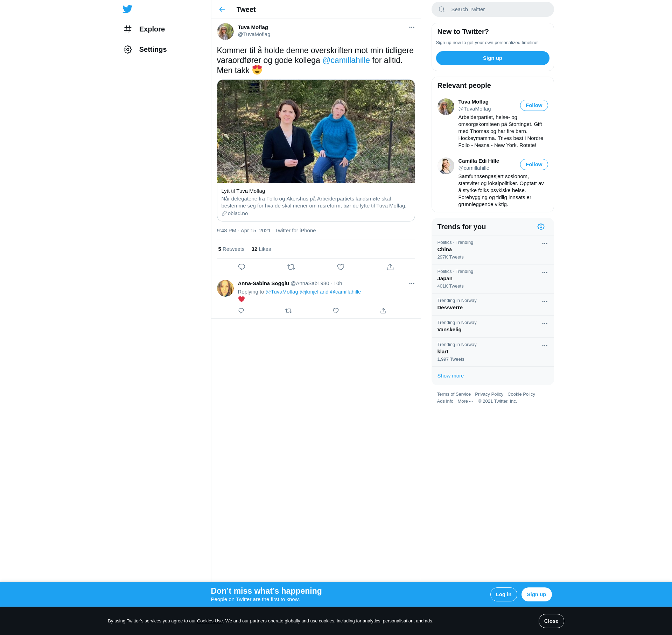Click the search magnifier icon
Viewport: 672px width, 635px height.
click(442, 9)
